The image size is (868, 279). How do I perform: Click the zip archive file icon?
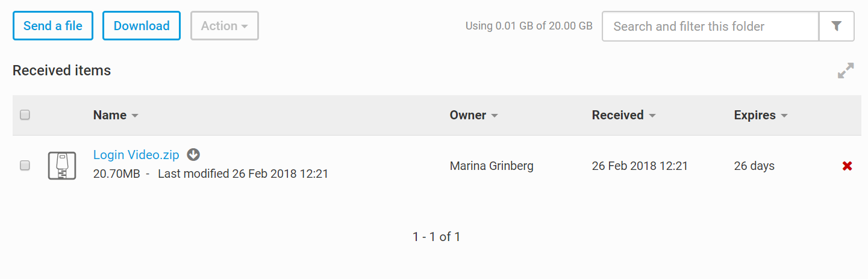(x=62, y=166)
